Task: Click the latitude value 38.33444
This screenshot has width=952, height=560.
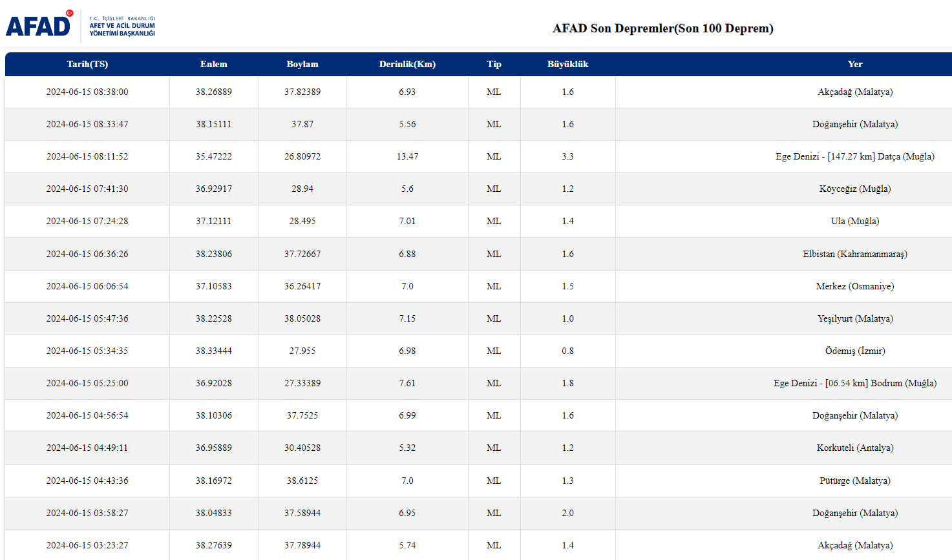Action: coord(214,351)
